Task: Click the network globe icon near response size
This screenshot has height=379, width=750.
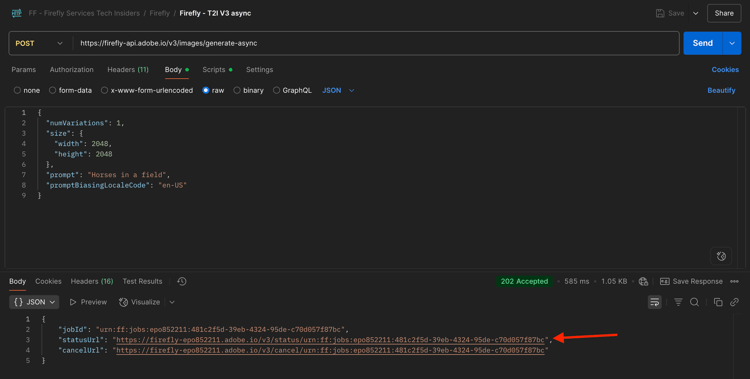Action: [643, 281]
